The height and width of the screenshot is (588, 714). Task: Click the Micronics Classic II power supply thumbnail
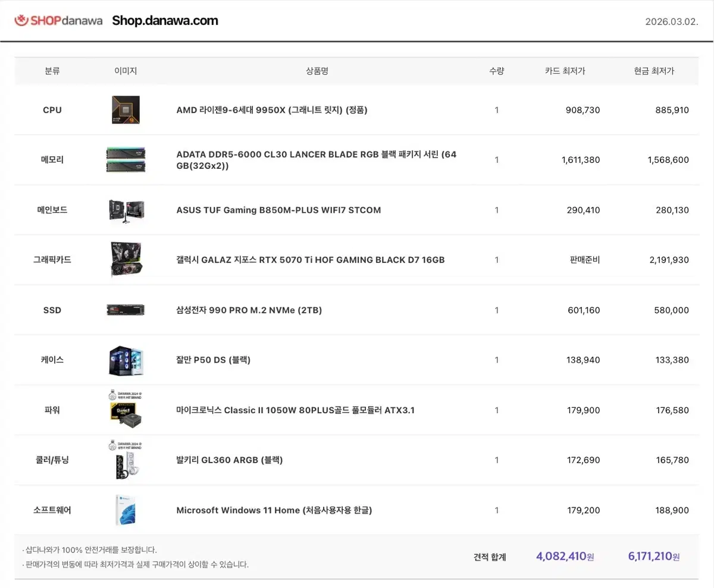pos(126,410)
